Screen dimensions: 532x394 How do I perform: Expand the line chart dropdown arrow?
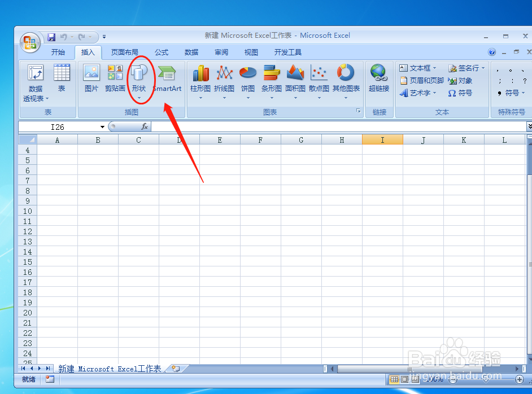(x=224, y=98)
